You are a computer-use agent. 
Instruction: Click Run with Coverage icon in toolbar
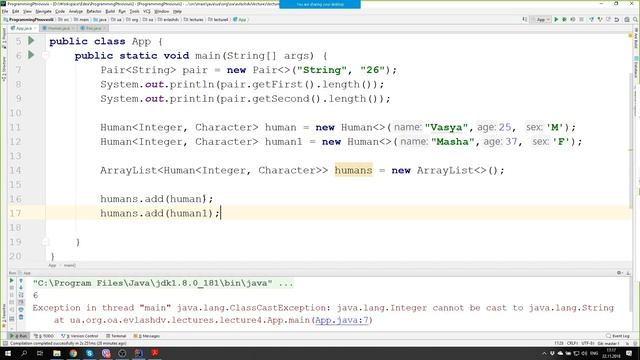point(573,19)
